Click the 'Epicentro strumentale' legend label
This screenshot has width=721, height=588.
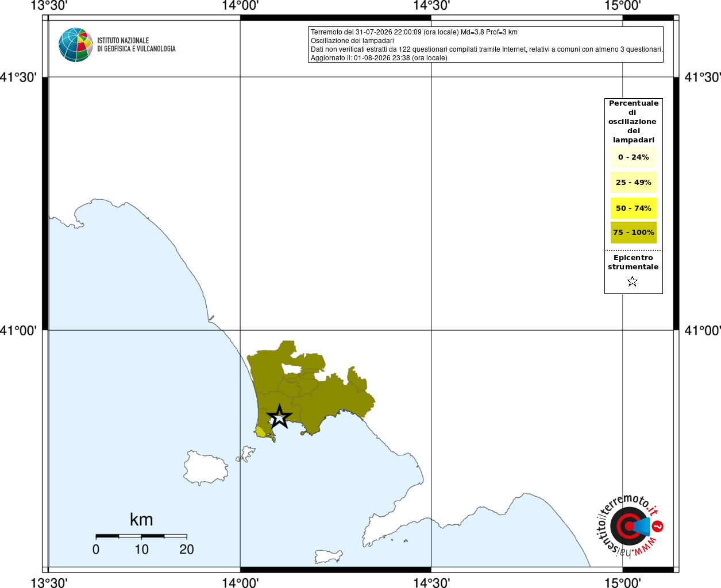click(x=633, y=262)
